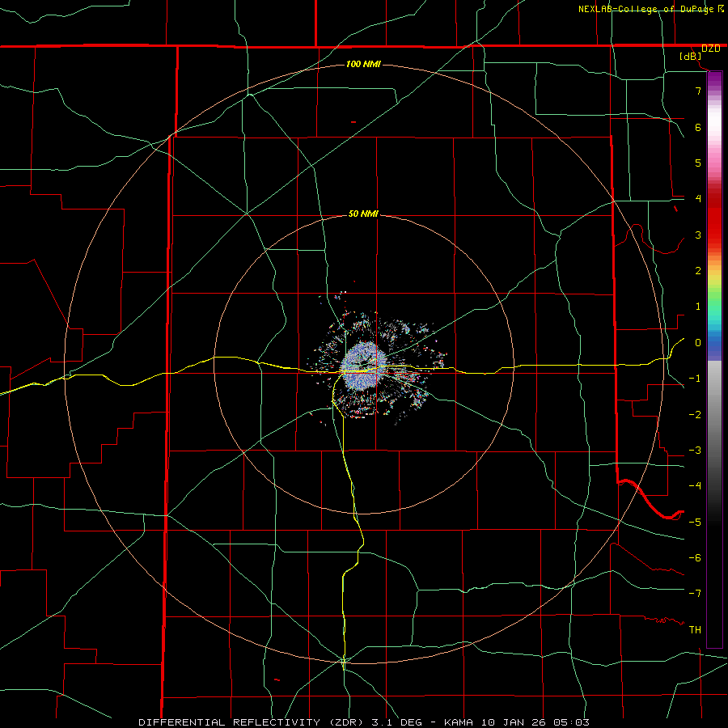Click the TH threshold label on scale

click(x=695, y=630)
